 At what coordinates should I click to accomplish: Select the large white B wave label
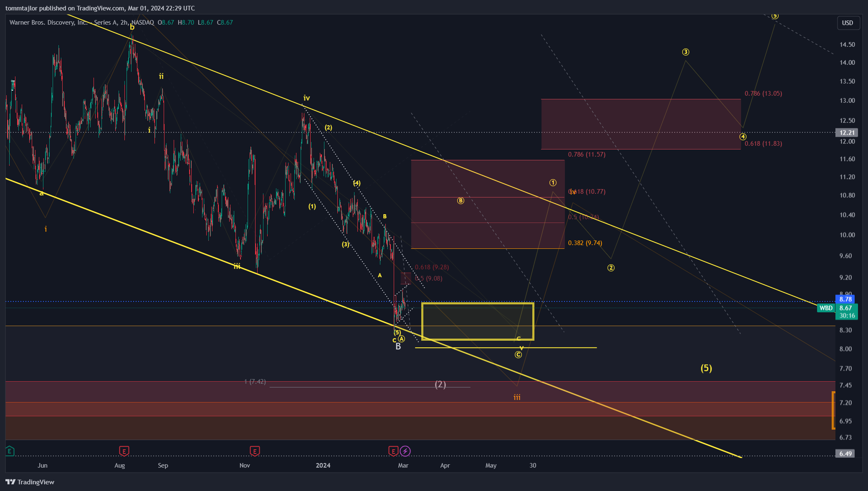[398, 347]
